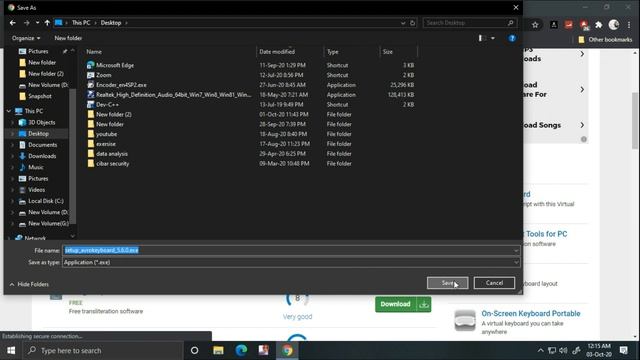Screen dimensions: 640x360
Task: Open view options dropdown arrow
Action: tap(493, 38)
